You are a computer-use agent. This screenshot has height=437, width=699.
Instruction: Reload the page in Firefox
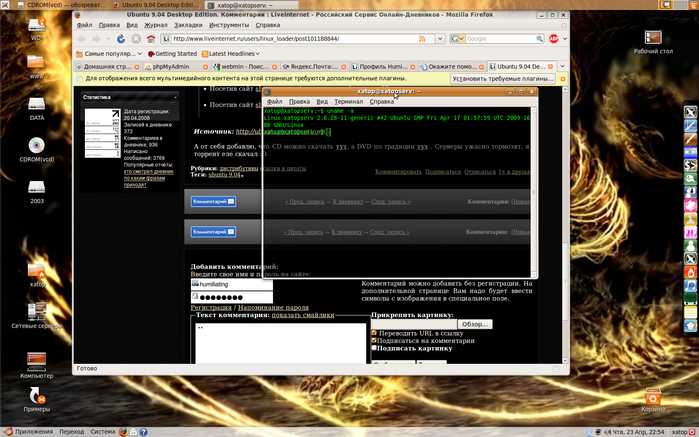121,39
